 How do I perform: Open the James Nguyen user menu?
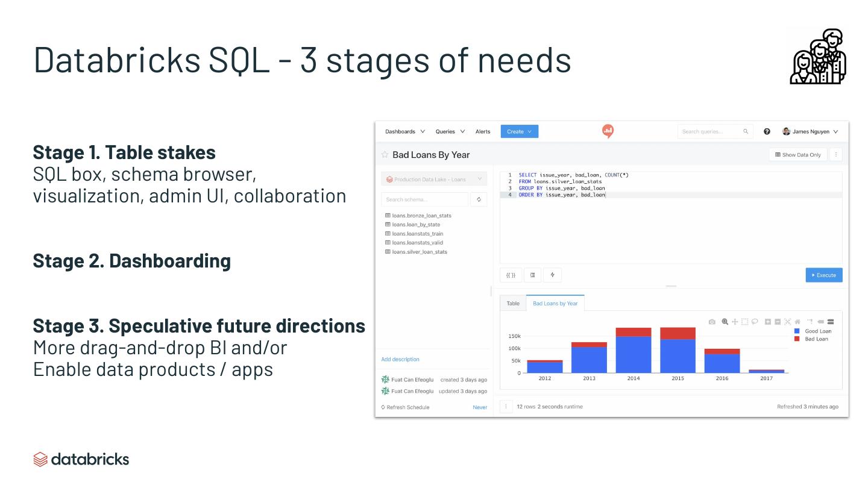click(x=810, y=131)
